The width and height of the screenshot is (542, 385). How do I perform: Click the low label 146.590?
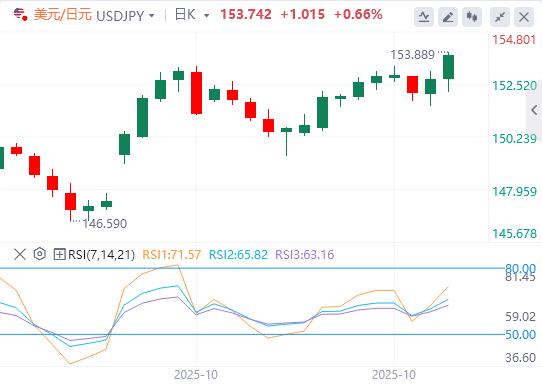[x=105, y=224]
